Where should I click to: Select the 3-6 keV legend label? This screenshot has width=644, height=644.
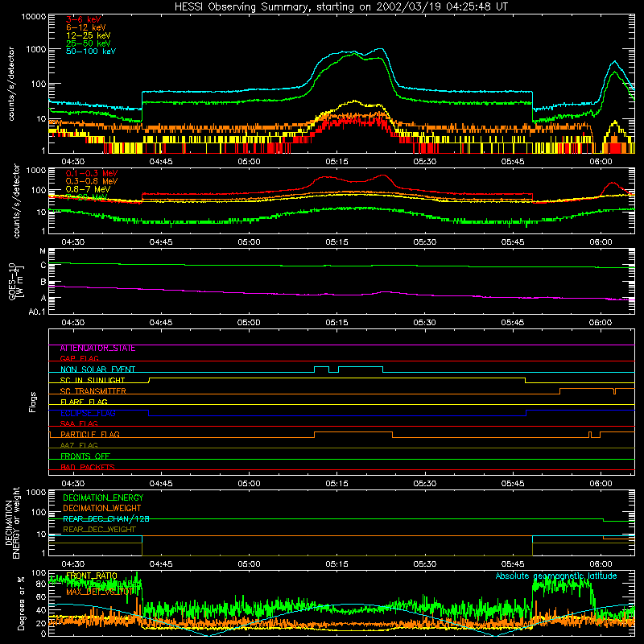84,19
